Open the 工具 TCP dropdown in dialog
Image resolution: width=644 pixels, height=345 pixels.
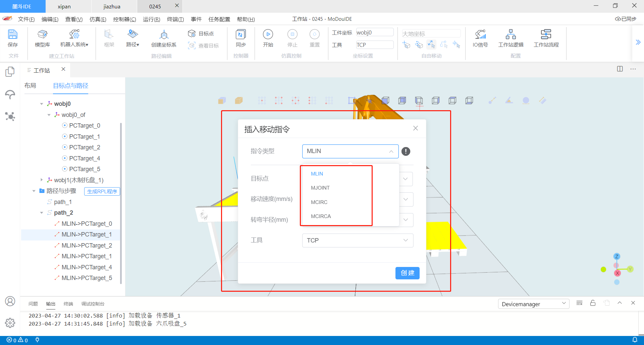358,240
